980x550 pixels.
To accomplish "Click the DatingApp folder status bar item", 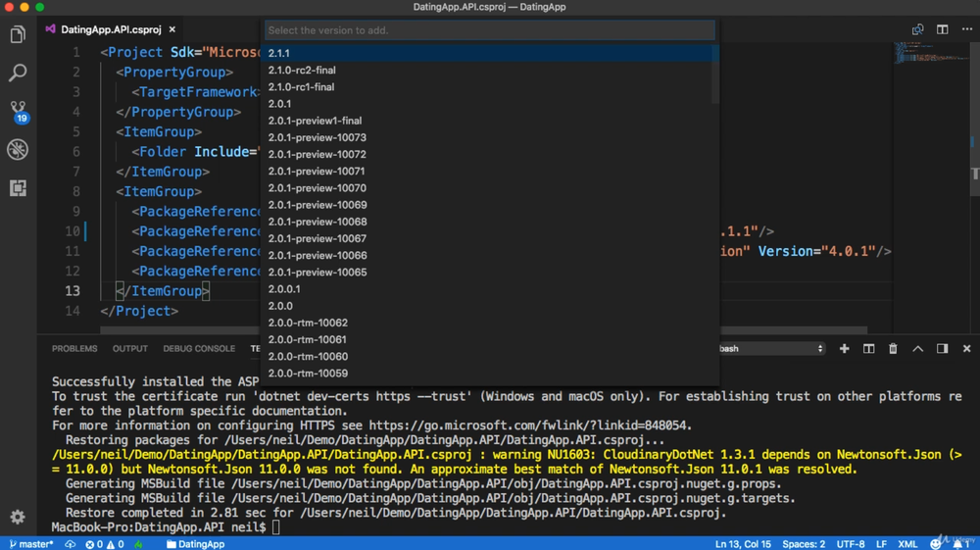I will (195, 544).
